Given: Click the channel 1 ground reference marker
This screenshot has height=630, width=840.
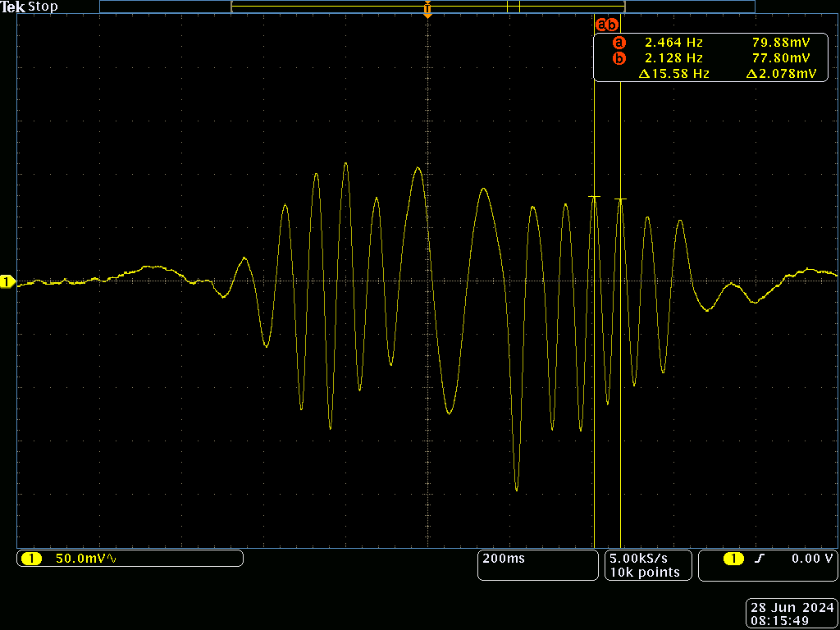Looking at the screenshot, I should coord(8,282).
